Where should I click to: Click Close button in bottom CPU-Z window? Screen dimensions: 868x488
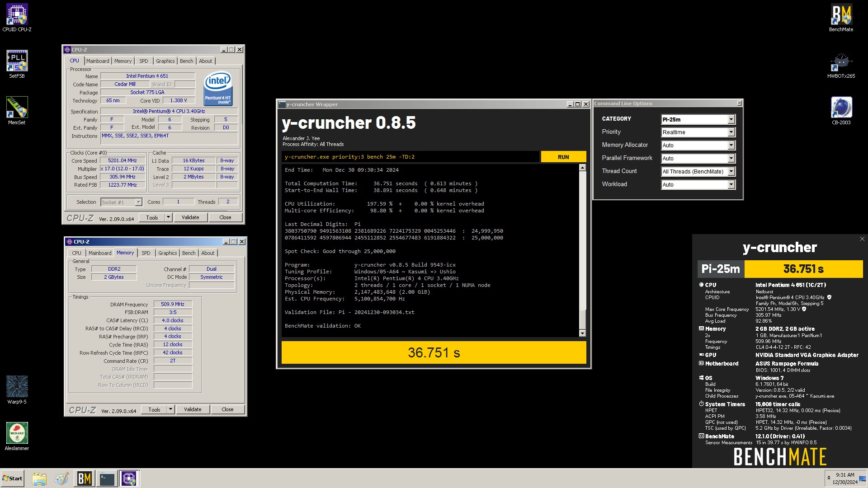(x=227, y=409)
